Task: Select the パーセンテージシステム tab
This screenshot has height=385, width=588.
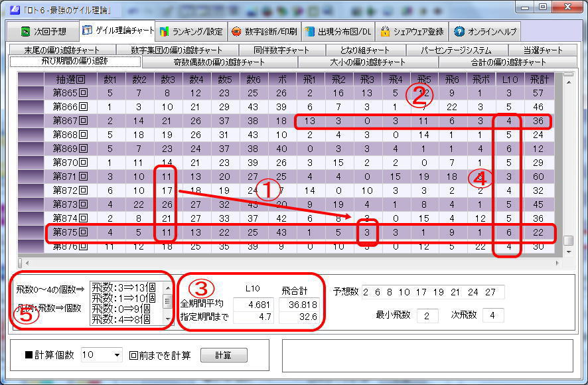Action: [456, 50]
